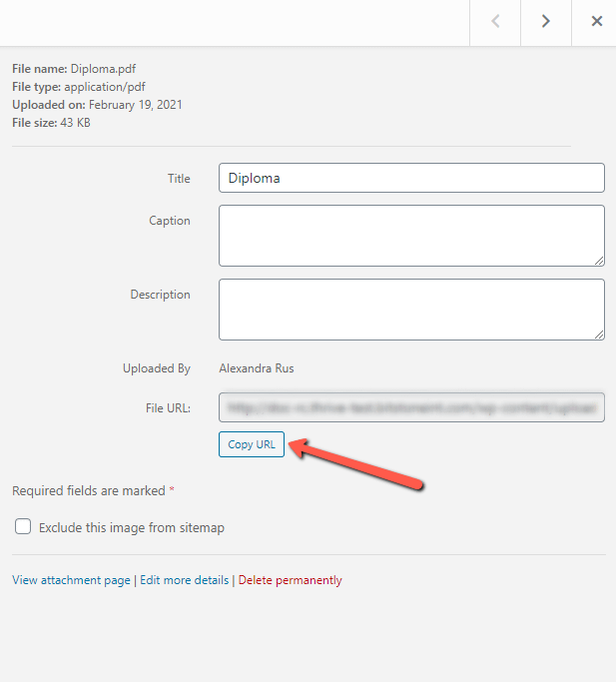
Task: Grab the Description box resize handle
Action: point(599,335)
